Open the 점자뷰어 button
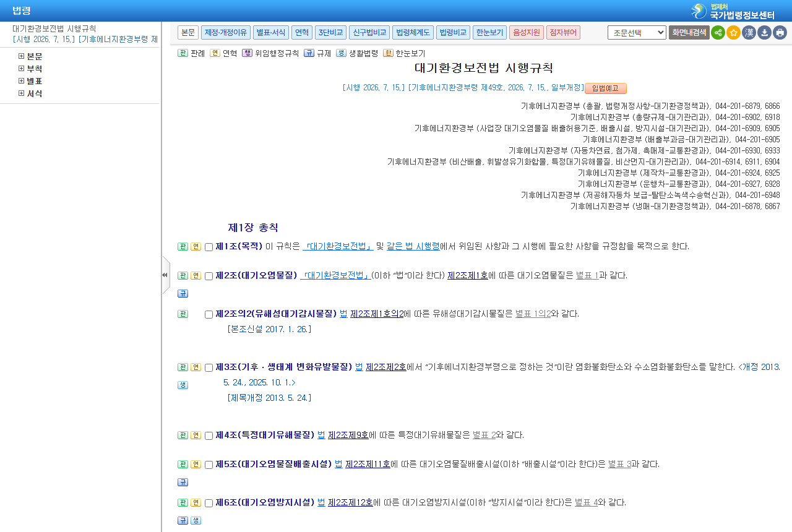 point(563,33)
